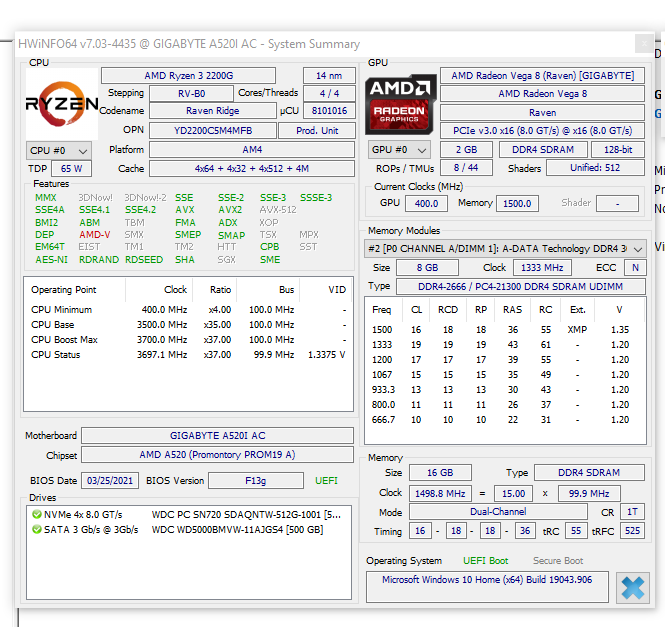Select the NVMe WDC PC SN720 drive row
This screenshot has width=665, height=627.
click(189, 515)
